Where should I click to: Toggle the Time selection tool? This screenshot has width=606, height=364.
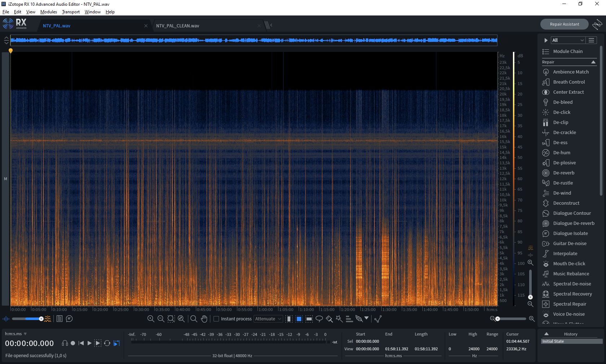tap(289, 319)
